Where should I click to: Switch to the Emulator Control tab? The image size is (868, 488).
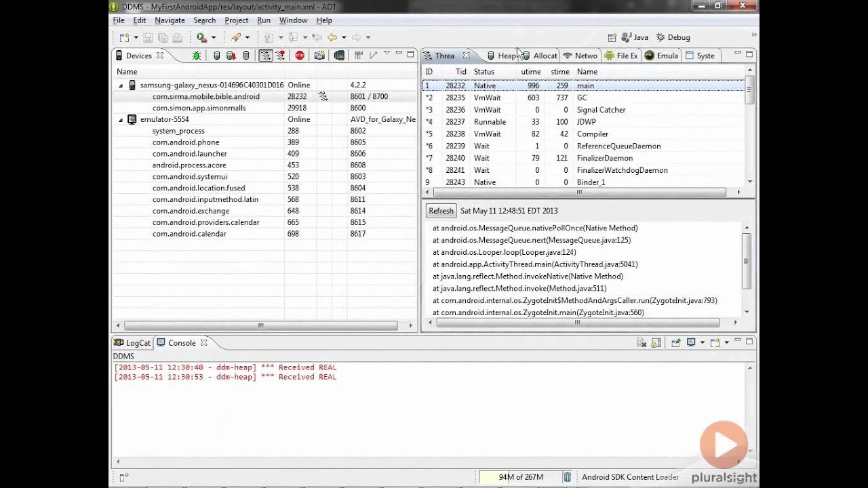click(661, 56)
